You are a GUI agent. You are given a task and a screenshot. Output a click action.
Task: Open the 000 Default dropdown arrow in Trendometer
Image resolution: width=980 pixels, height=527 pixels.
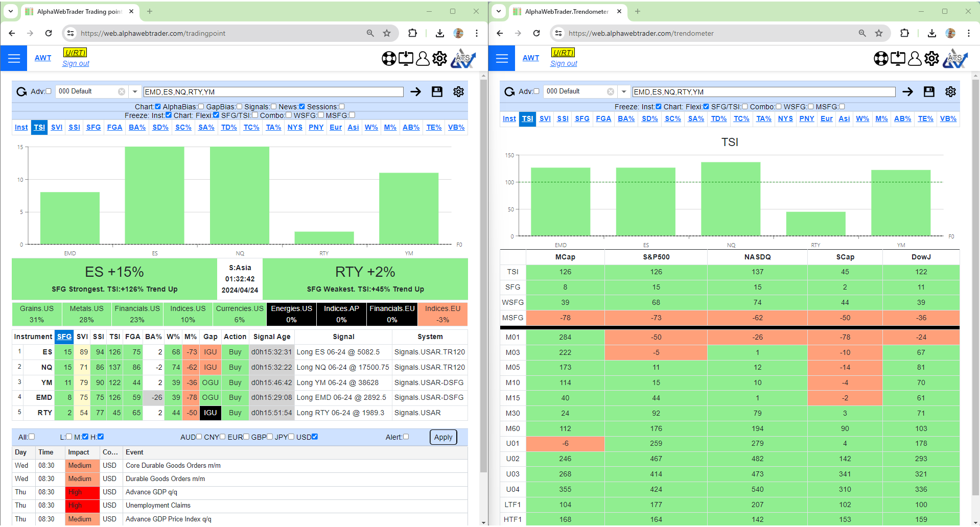point(624,92)
